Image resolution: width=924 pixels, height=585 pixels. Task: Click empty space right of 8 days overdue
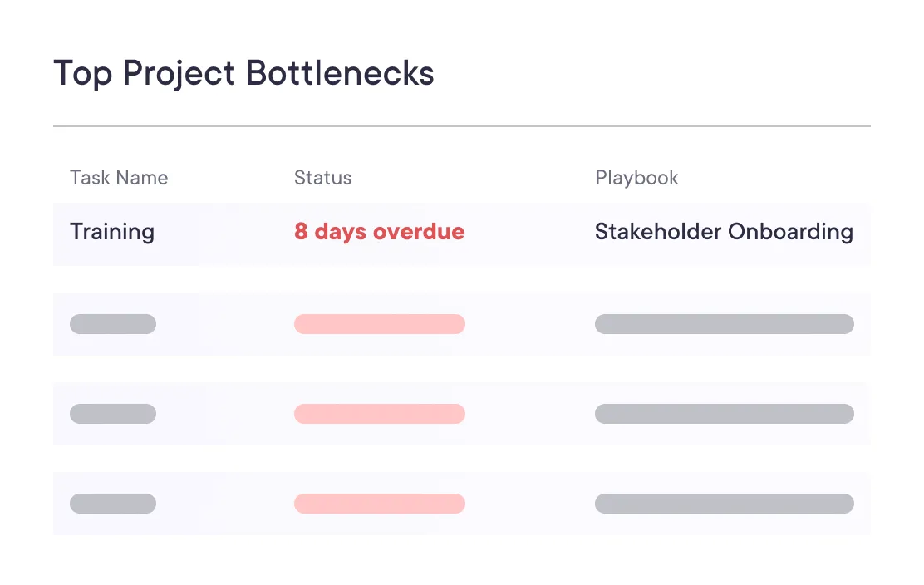pos(528,234)
